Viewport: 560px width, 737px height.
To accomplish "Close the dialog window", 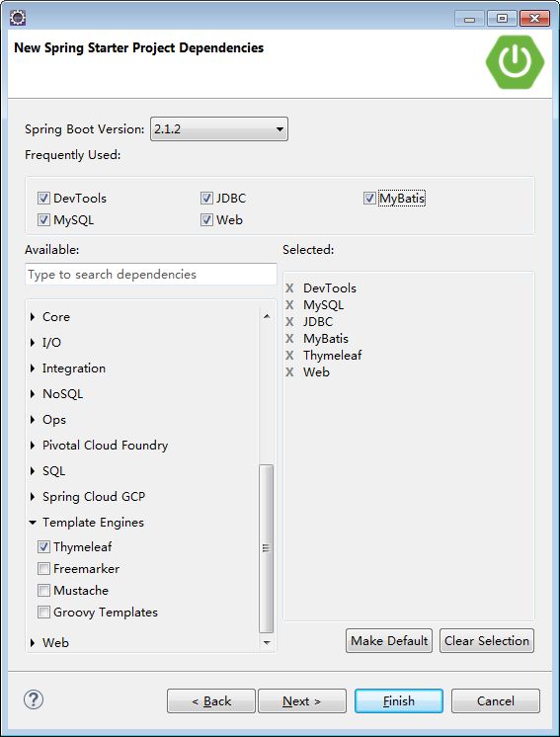I will pyautogui.click(x=534, y=19).
